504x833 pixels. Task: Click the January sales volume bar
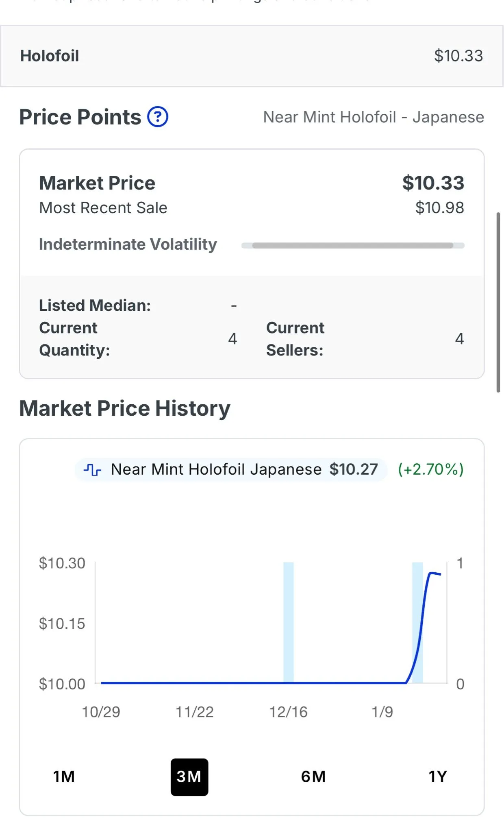click(x=417, y=622)
